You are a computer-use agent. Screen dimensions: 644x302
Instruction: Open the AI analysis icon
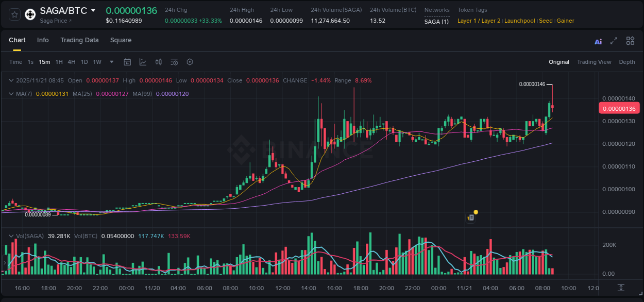[x=598, y=41]
